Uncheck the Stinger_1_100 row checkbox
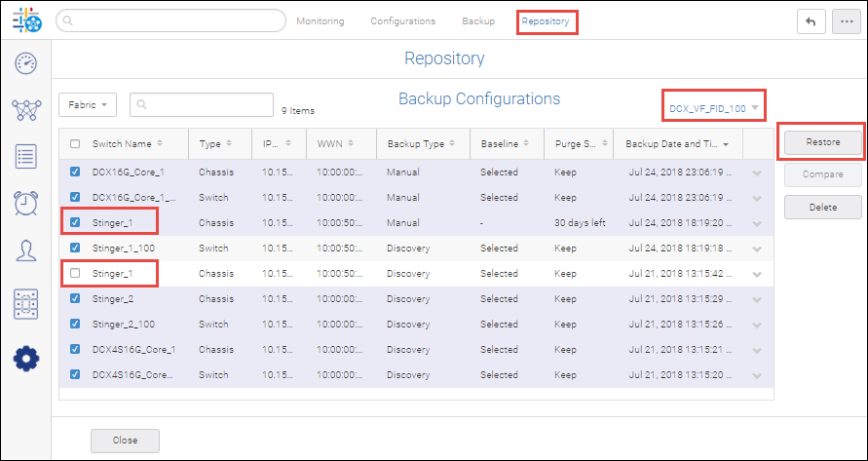This screenshot has height=461, width=868. click(x=75, y=248)
